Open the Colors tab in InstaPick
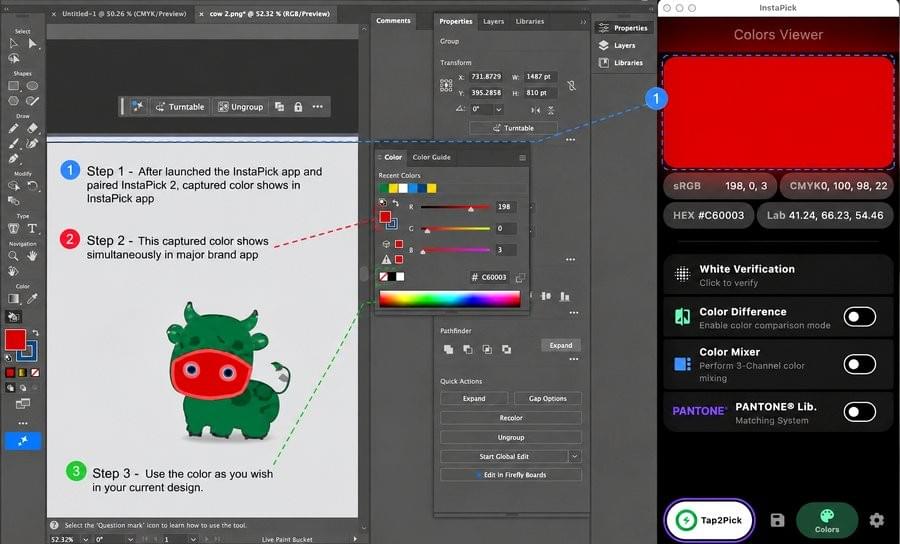 click(x=827, y=520)
